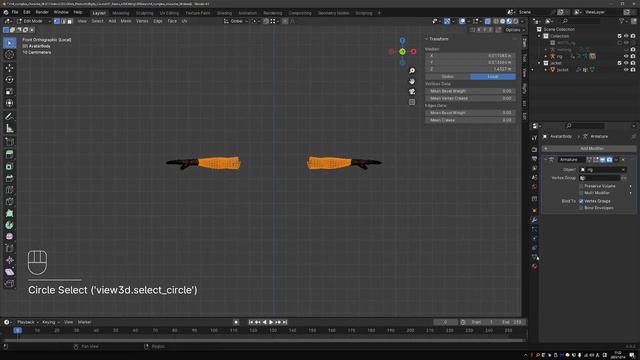Activate the Transform tool
Image resolution: width=640 pixels, height=360 pixels.
9,103
